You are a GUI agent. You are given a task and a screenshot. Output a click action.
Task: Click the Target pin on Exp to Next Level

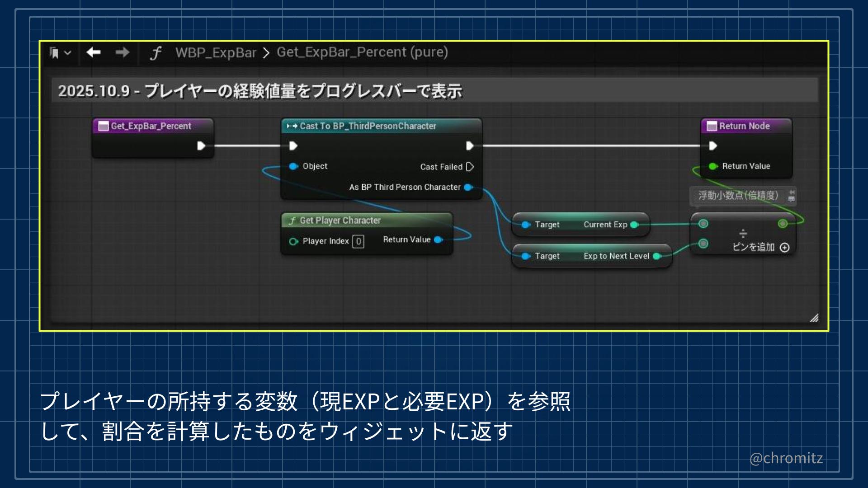click(x=526, y=256)
